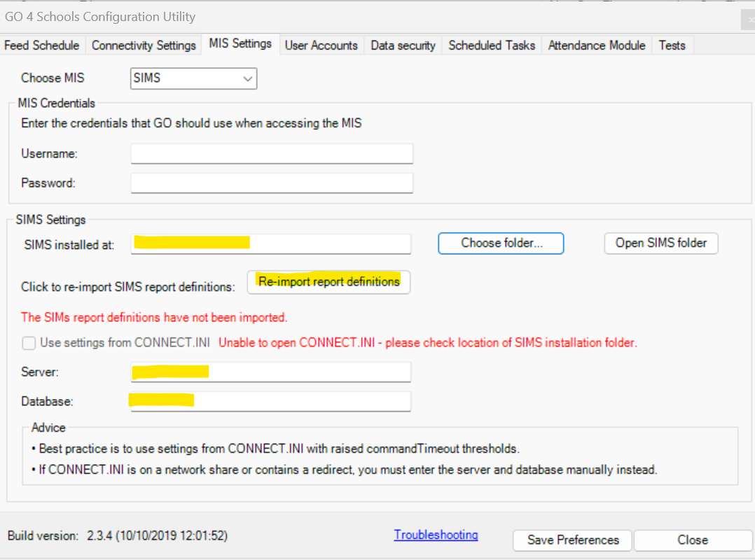This screenshot has height=560, width=755.
Task: Select the MIS Settings tab
Action: click(x=240, y=44)
